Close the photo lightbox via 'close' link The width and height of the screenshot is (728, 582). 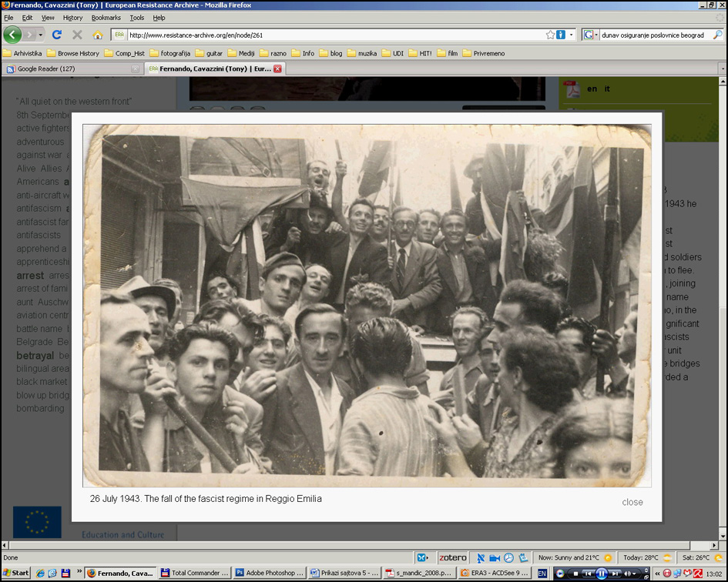click(632, 502)
